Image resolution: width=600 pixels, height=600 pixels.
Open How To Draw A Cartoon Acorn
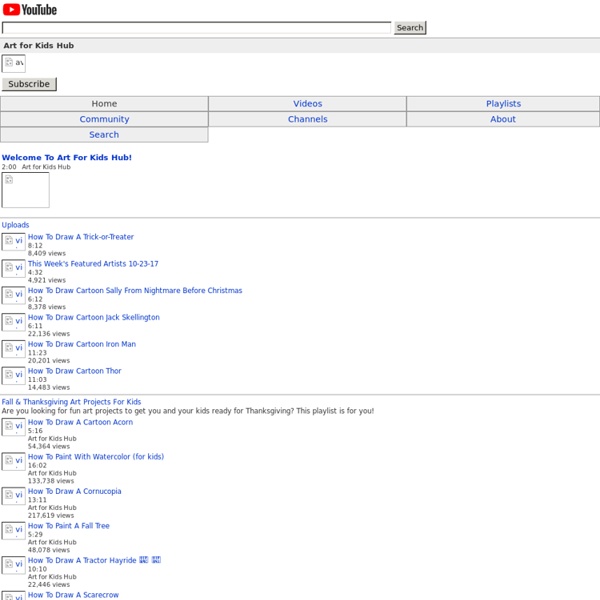[80, 422]
